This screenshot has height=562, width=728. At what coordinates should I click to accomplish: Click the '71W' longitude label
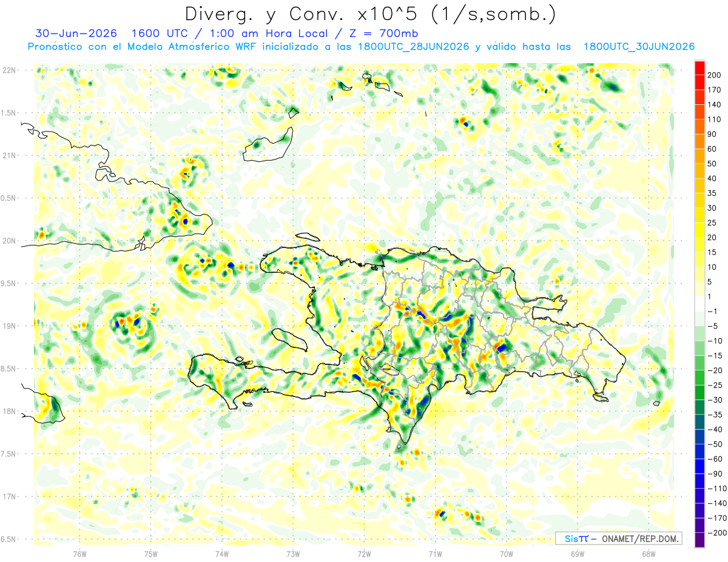coord(435,554)
